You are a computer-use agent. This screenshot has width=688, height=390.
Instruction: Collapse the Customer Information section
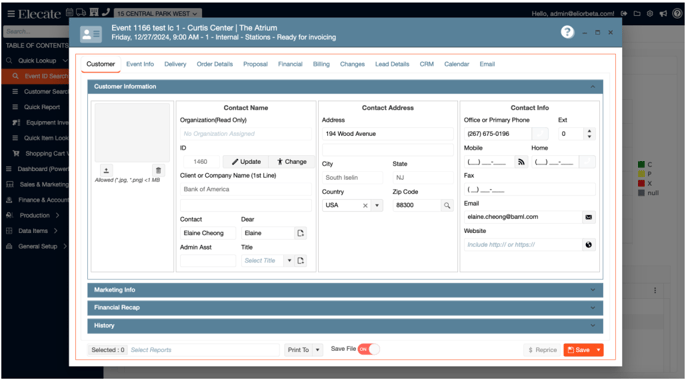[x=593, y=87]
